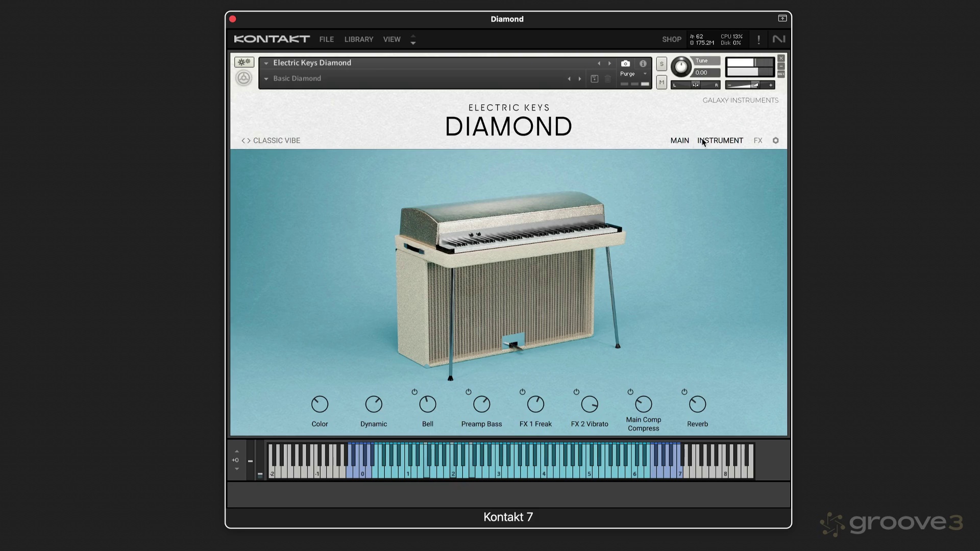The width and height of the screenshot is (980, 551).
Task: Click the Preamp Bass knob
Action: tap(482, 405)
